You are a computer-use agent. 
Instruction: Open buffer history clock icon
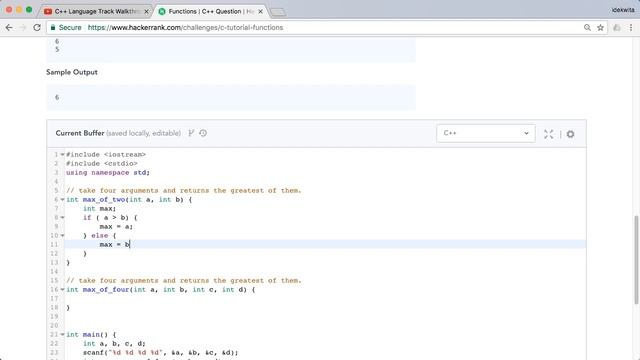coord(203,133)
